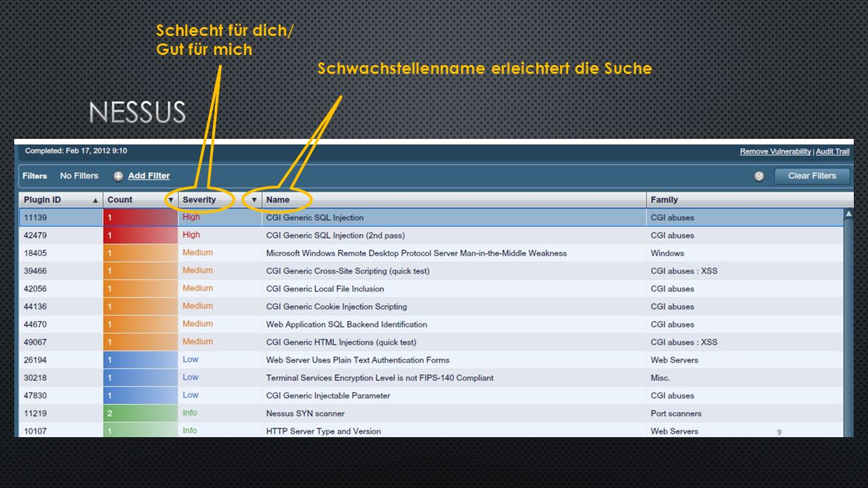
Task: Click the No Filters status text
Action: tap(79, 176)
